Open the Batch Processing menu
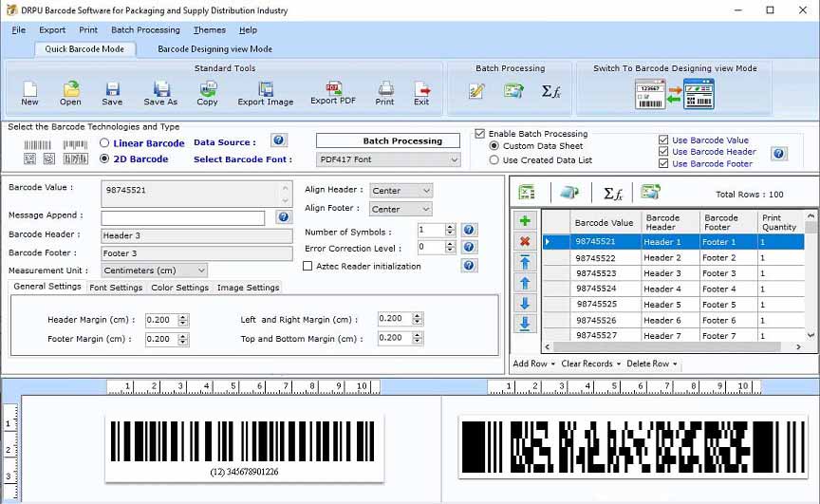Screen dimensions: 820x504 pyautogui.click(x=145, y=29)
